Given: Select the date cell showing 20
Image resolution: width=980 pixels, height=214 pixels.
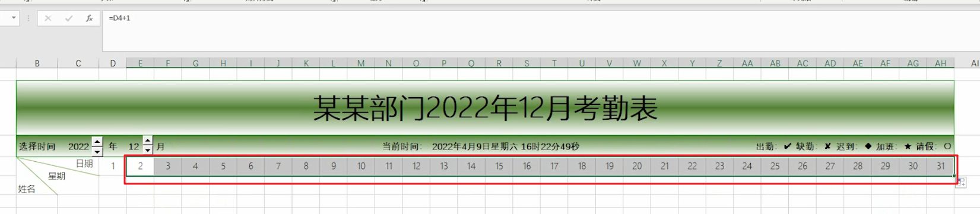Looking at the screenshot, I should coord(637,167).
